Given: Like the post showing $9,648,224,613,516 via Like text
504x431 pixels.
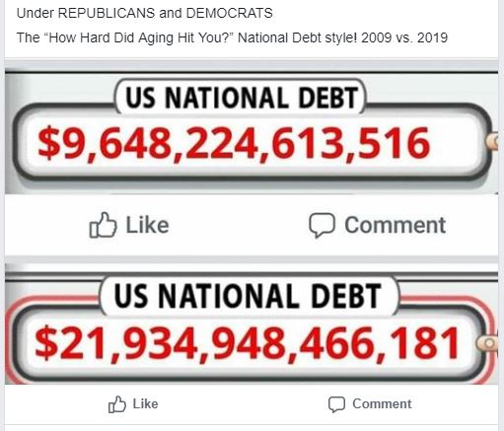Looking at the screenshot, I should coord(148,225).
